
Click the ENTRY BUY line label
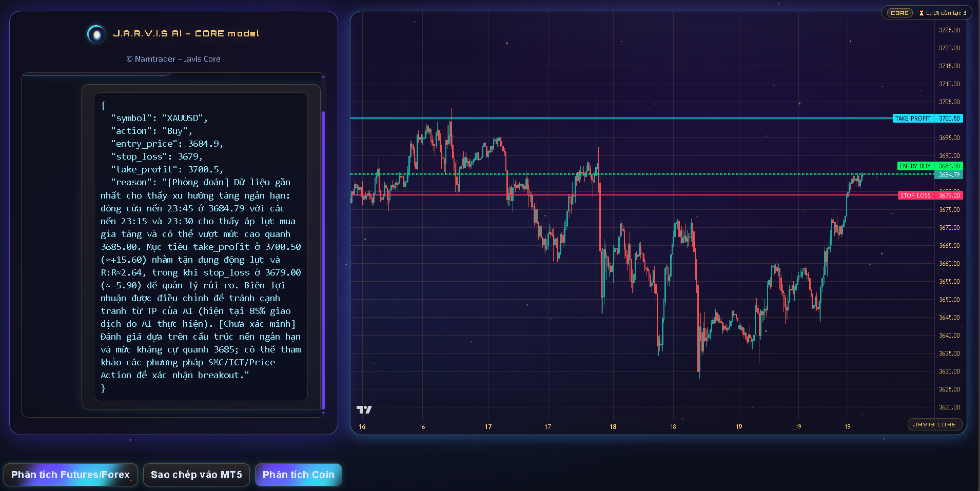point(915,166)
